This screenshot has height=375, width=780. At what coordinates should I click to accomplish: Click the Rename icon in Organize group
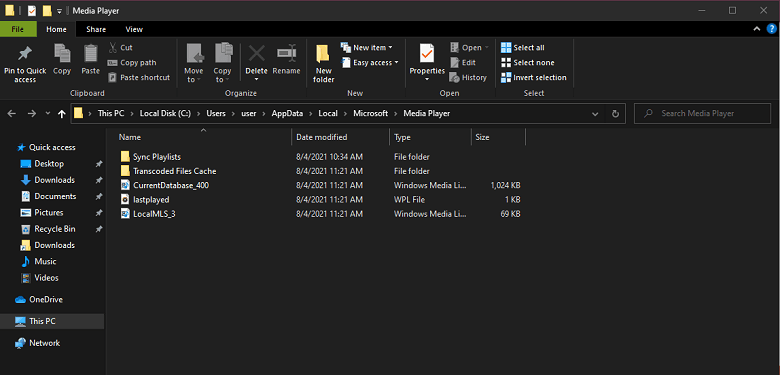[287, 53]
